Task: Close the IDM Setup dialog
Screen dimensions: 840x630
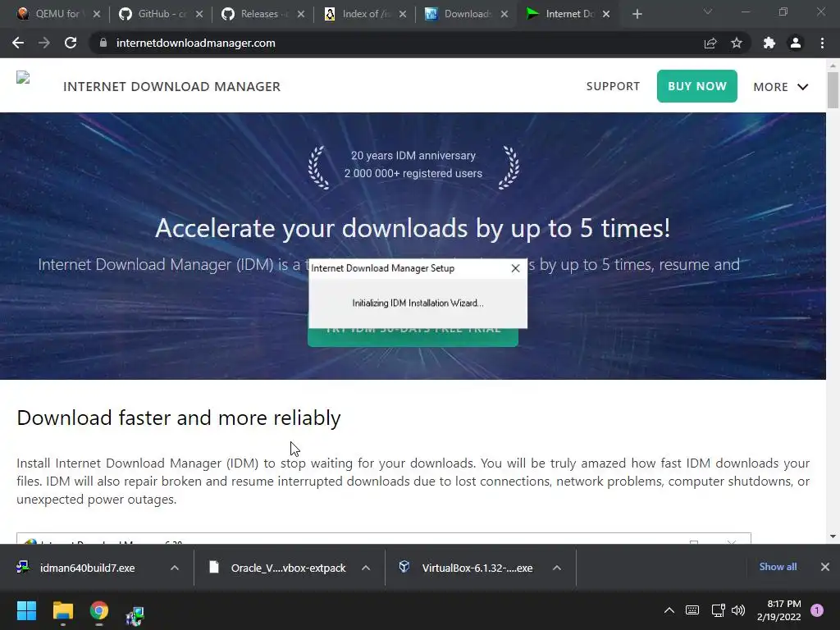Action: point(515,268)
